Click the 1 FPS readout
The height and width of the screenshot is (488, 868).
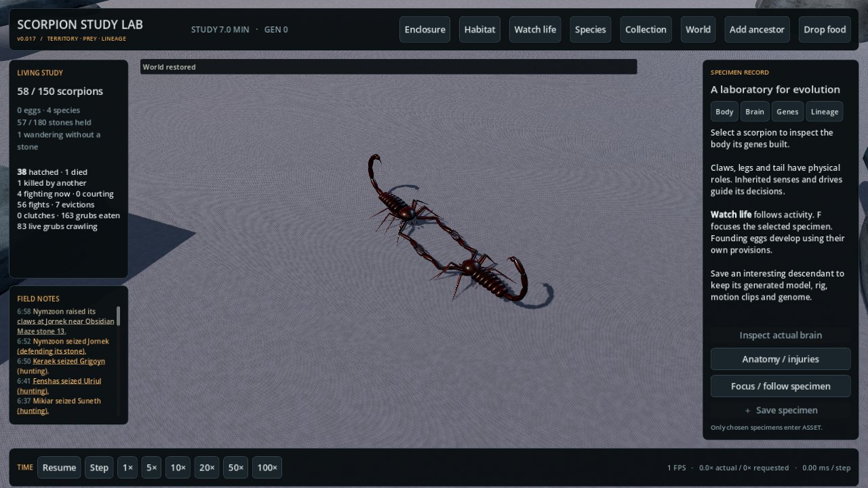tap(676, 468)
